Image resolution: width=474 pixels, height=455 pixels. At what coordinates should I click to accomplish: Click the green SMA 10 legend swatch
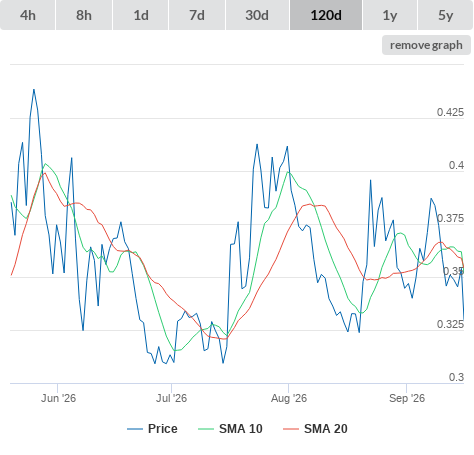point(206,429)
